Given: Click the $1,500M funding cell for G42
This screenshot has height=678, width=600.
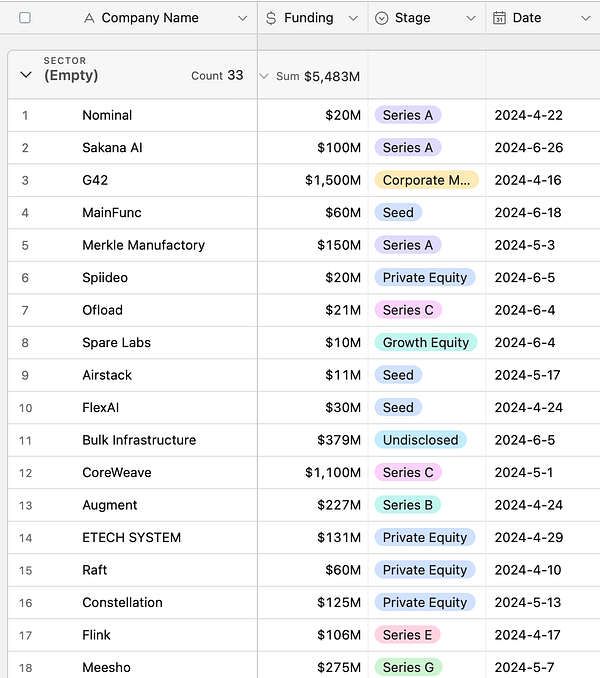Looking at the screenshot, I should pyautogui.click(x=333, y=180).
